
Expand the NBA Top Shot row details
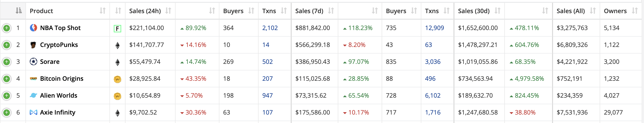click(7, 28)
